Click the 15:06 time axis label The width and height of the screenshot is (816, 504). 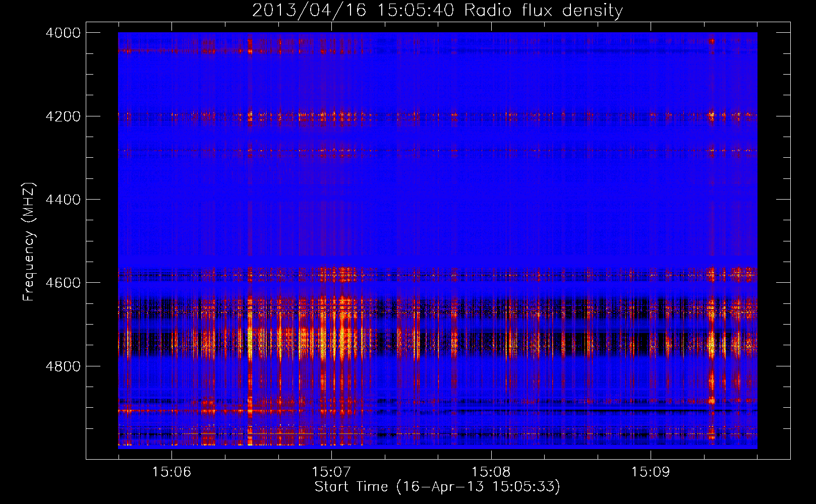pyautogui.click(x=172, y=472)
